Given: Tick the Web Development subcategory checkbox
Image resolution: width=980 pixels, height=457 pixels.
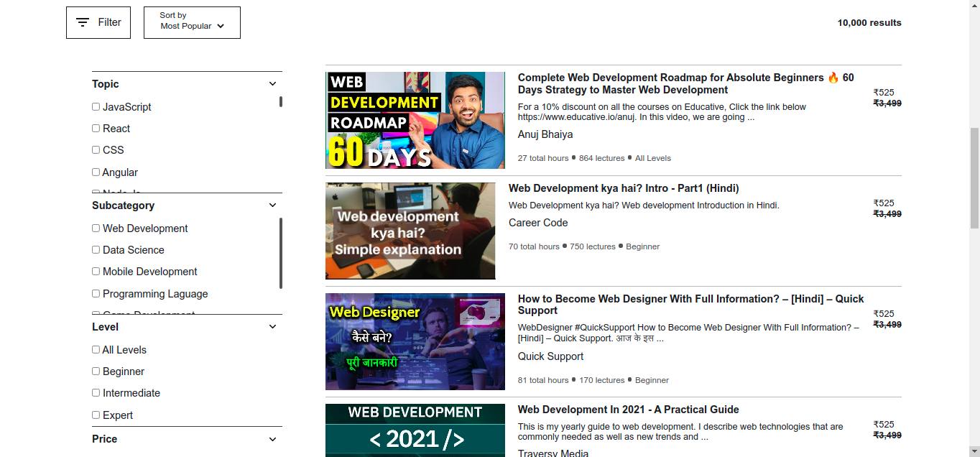Looking at the screenshot, I should point(96,228).
